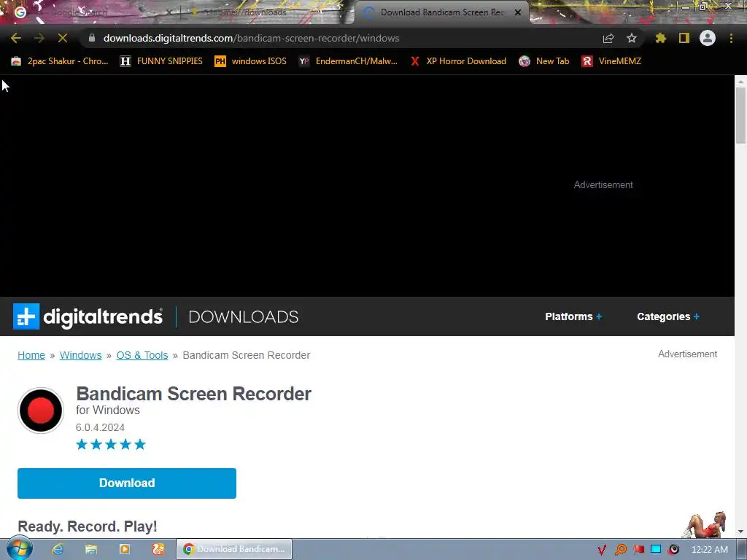The width and height of the screenshot is (747, 560).
Task: Open Windows Explorer folder on taskbar
Action: click(x=91, y=550)
